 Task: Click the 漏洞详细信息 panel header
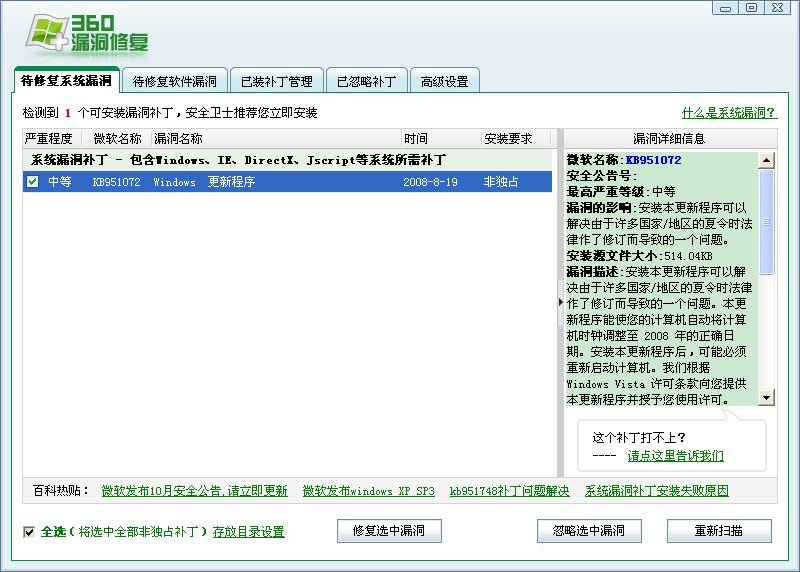tap(670, 139)
